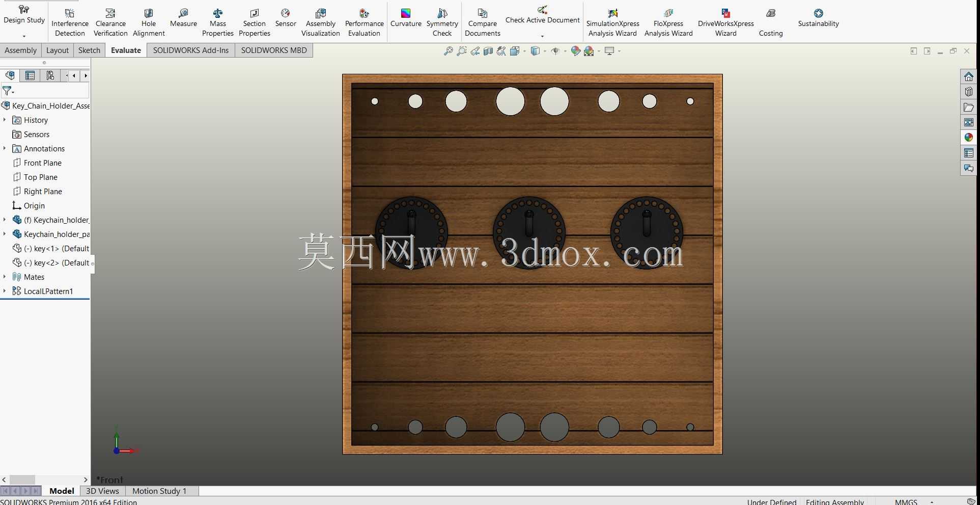
Task: Expand the LocalLPattern1 node
Action: pyautogui.click(x=5, y=291)
